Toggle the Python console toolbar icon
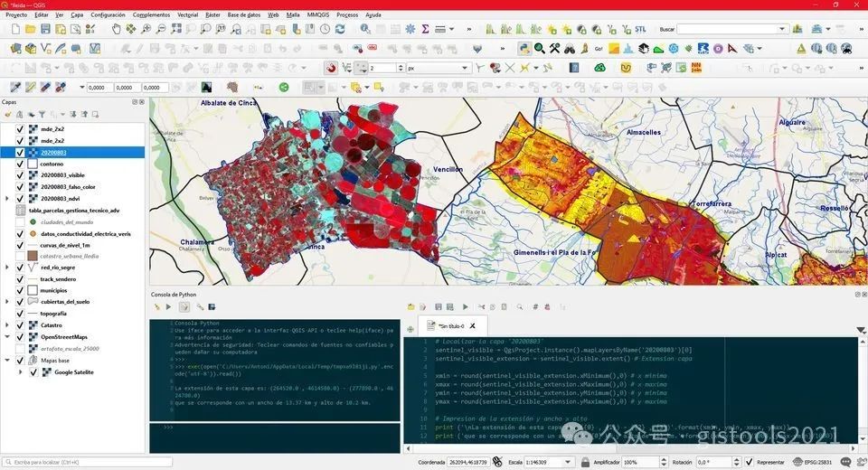Screen dimensions: 868x470 coord(524,49)
